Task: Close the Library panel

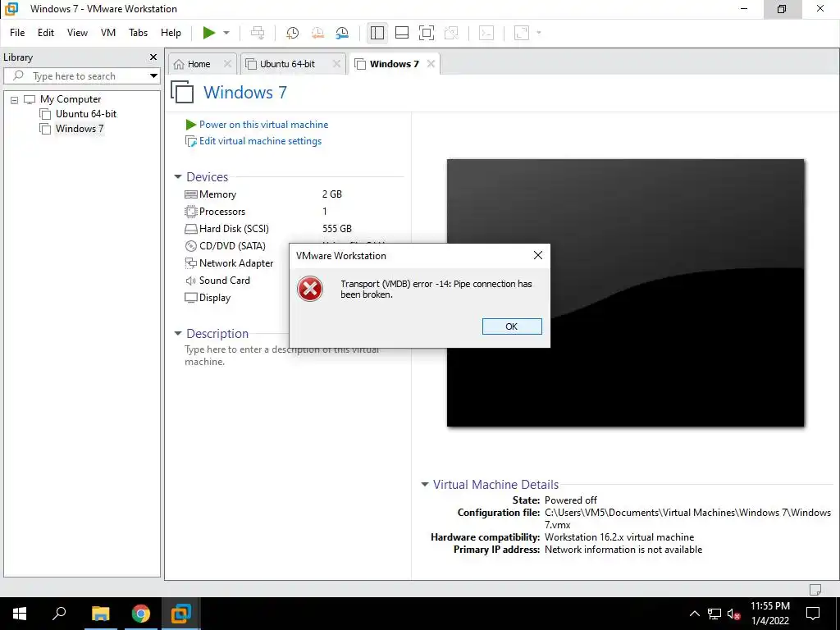Action: (x=153, y=57)
